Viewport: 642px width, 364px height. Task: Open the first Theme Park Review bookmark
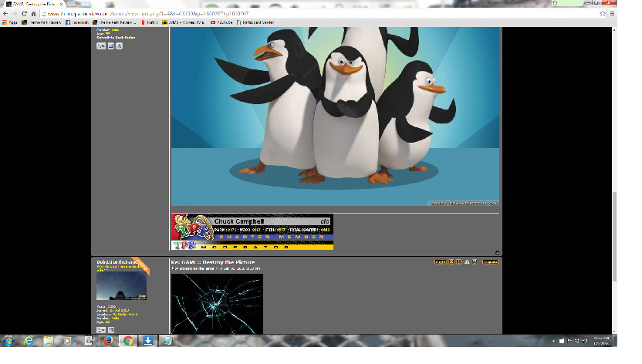point(42,22)
